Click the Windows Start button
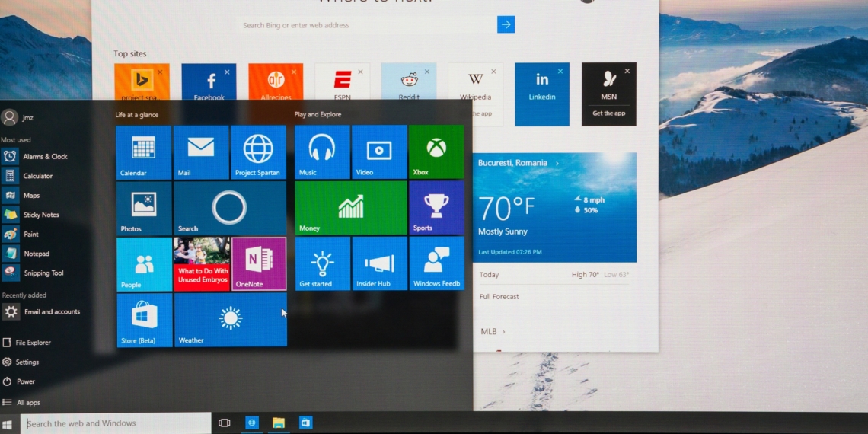Screen dimensions: 868x434 click(x=8, y=423)
